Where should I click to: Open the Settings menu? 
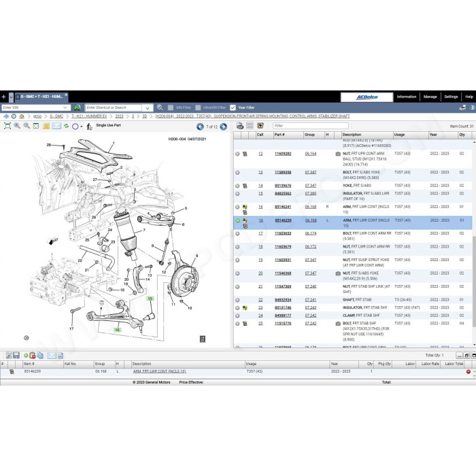pos(451,97)
